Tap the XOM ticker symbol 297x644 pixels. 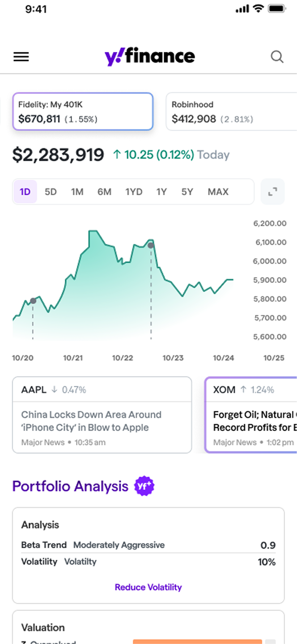point(224,390)
